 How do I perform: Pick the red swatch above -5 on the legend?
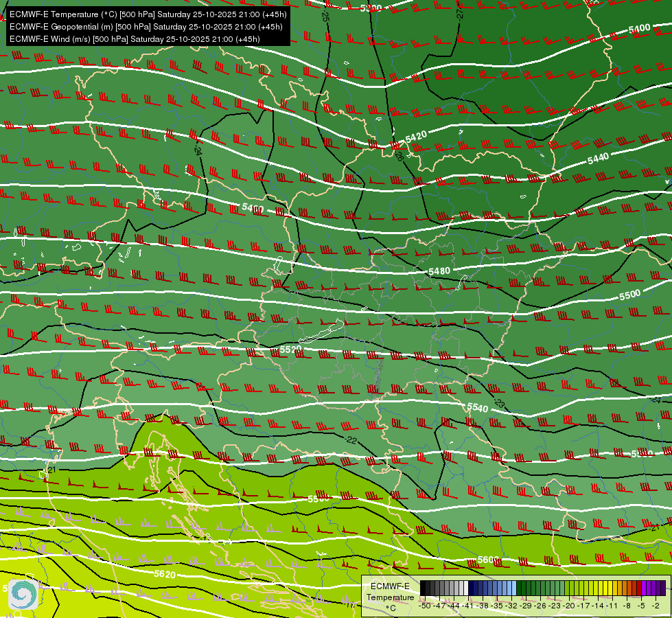[x=638, y=588]
